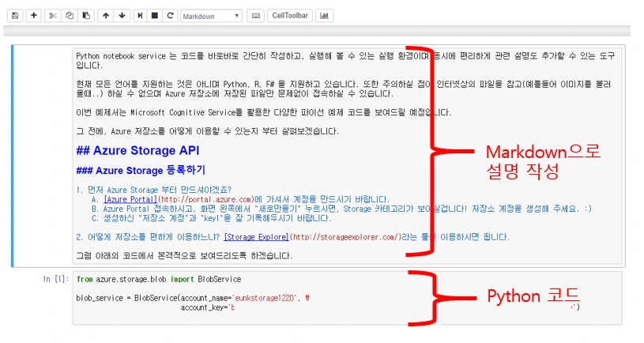Click the line '1. 먼저 Azure Storage 부터 만드셔야겠죠?'
This screenshot has height=343, width=644.
[x=153, y=190]
